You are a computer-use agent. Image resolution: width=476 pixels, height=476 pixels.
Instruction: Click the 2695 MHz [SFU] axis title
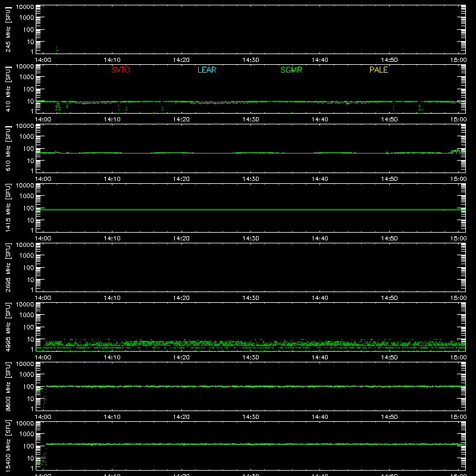click(8, 267)
